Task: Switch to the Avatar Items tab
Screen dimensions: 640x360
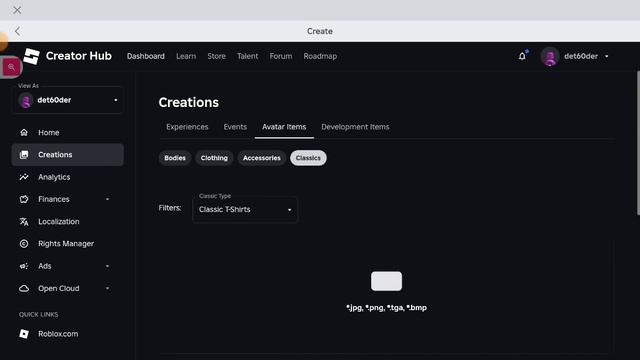Action: [284, 127]
